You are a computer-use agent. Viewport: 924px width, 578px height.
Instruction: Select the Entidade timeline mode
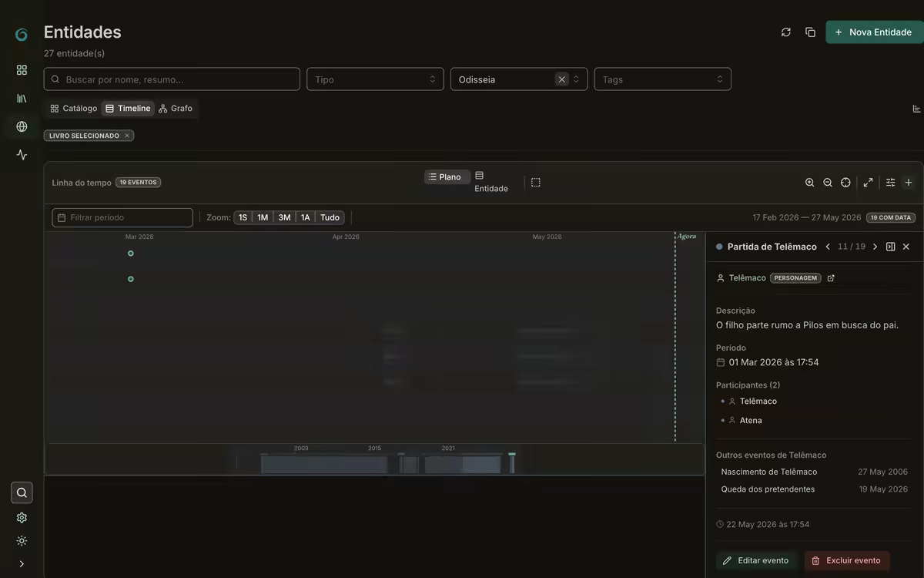click(x=491, y=183)
